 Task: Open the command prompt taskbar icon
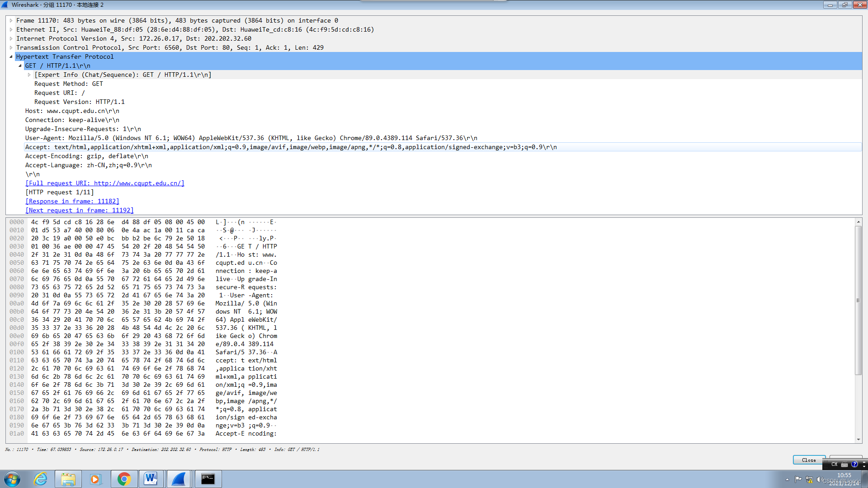coord(208,479)
